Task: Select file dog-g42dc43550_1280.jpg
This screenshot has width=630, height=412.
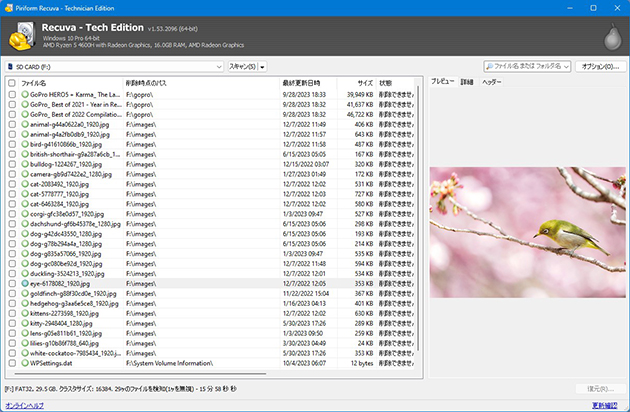Action: pos(66,234)
